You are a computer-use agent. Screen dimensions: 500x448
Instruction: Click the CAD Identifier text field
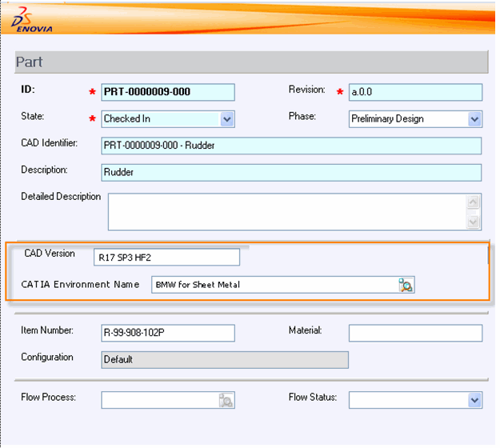pyautogui.click(x=291, y=146)
